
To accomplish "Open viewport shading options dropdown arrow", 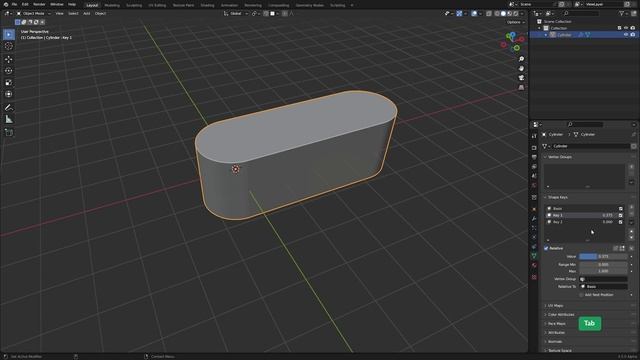I will (x=522, y=13).
